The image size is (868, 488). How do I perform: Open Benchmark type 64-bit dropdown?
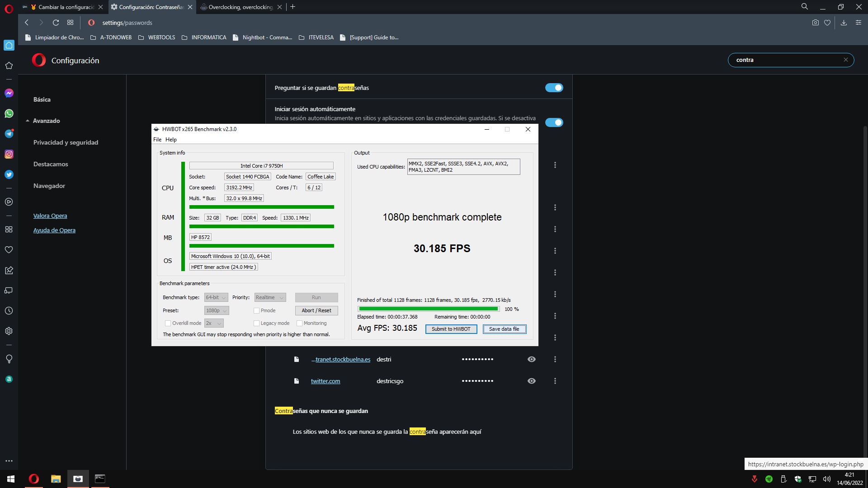216,297
